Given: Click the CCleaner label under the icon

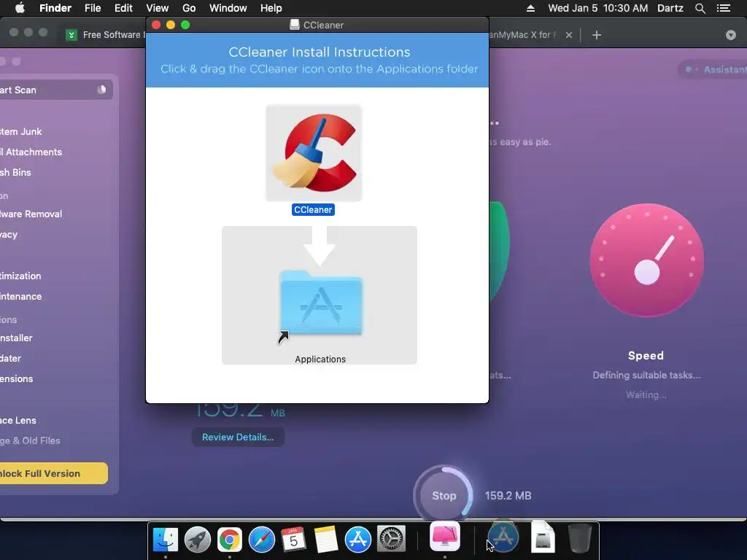Looking at the screenshot, I should coord(313,209).
